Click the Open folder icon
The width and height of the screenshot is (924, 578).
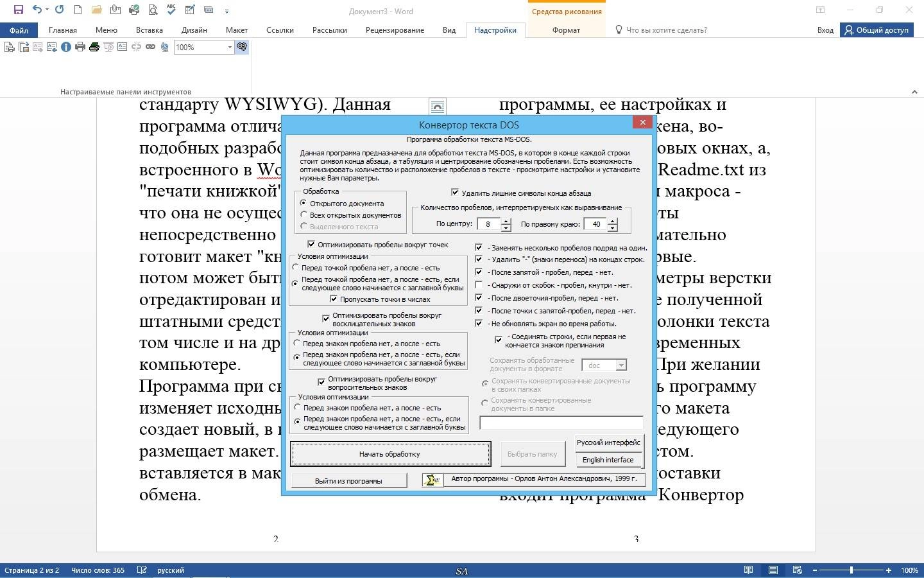(x=97, y=10)
